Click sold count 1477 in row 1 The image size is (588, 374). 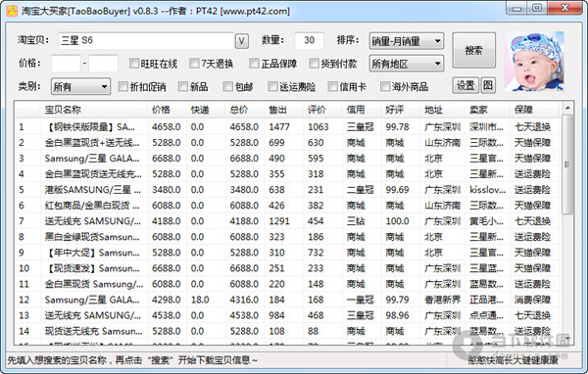pos(279,127)
